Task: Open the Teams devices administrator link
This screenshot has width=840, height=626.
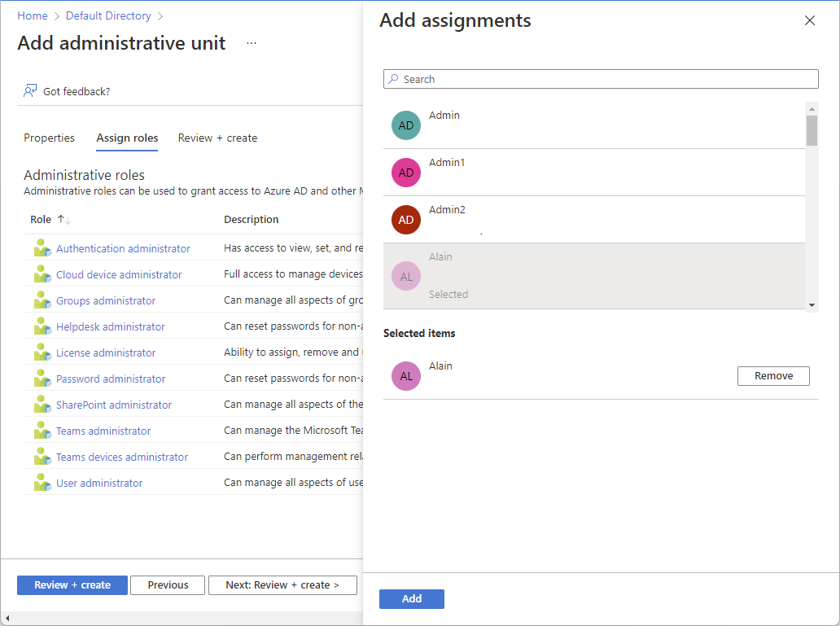Action: 122,457
